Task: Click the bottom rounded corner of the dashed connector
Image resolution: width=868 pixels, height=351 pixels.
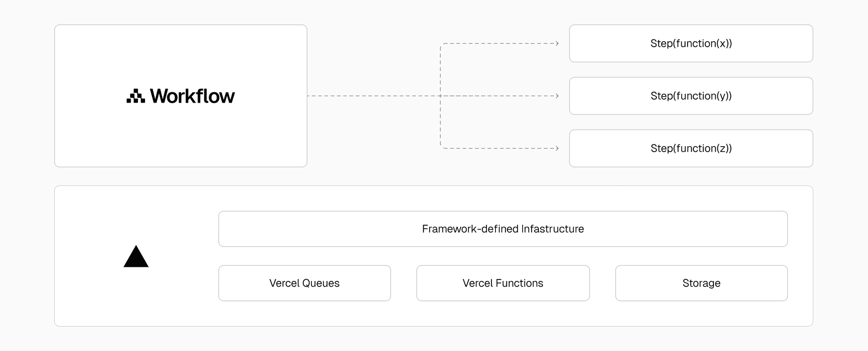Action: tap(442, 147)
